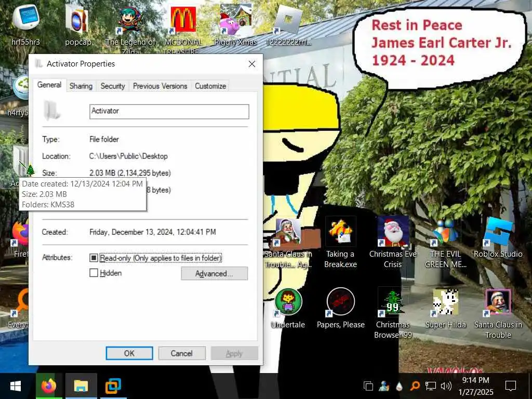Viewport: 532px width, 399px height.
Task: Open the hrf55hr3 desktop icon
Action: pyautogui.click(x=25, y=26)
